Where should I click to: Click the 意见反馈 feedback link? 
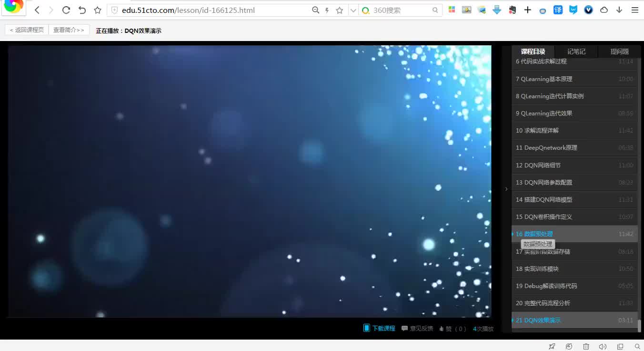417,328
